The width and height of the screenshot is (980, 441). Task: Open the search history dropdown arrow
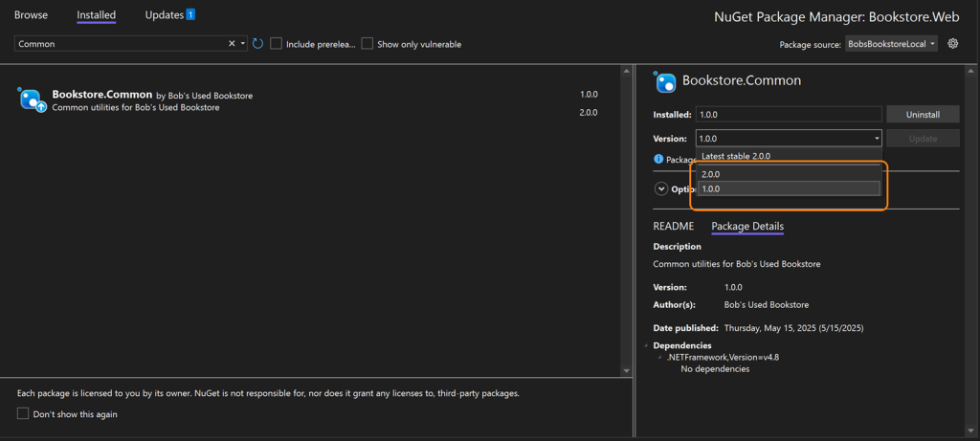coord(242,44)
